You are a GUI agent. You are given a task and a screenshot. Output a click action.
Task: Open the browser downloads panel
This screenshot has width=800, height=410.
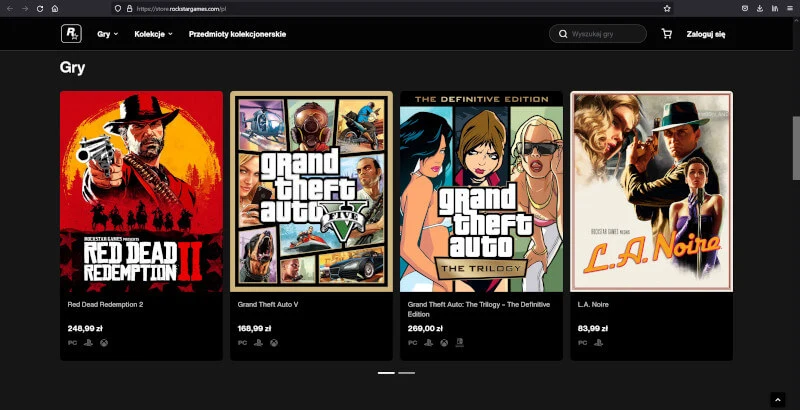point(760,9)
